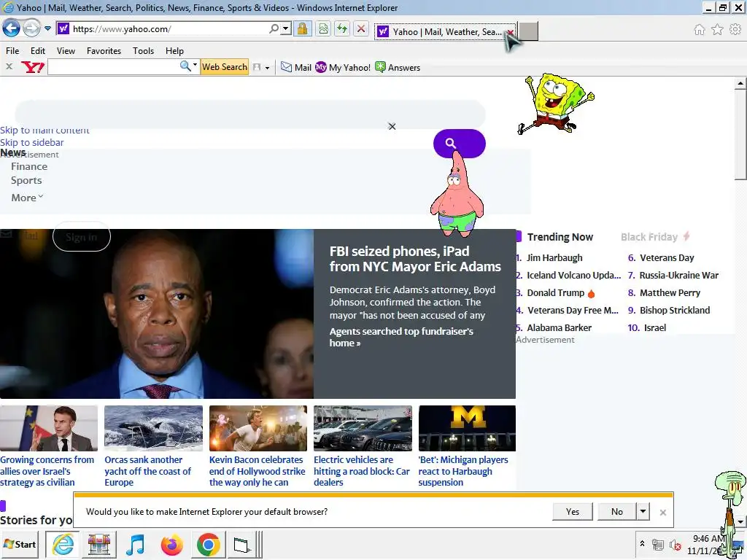
Task: Click the security lock icon
Action: 302,28
